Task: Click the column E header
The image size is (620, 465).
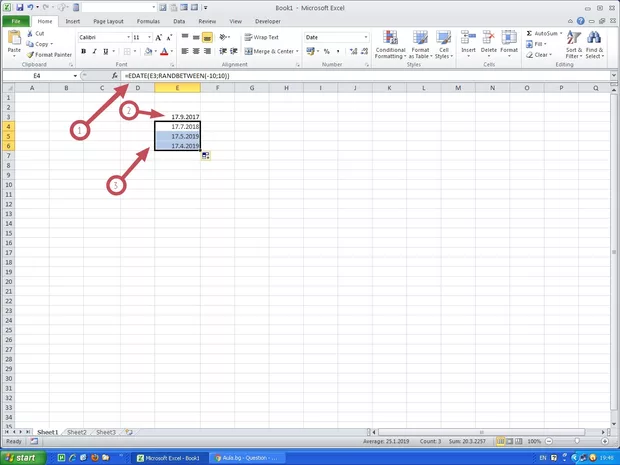Action: (x=177, y=88)
